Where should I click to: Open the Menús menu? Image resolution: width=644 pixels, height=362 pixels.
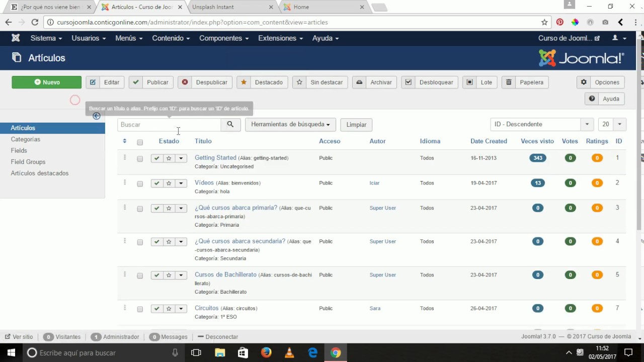point(129,38)
